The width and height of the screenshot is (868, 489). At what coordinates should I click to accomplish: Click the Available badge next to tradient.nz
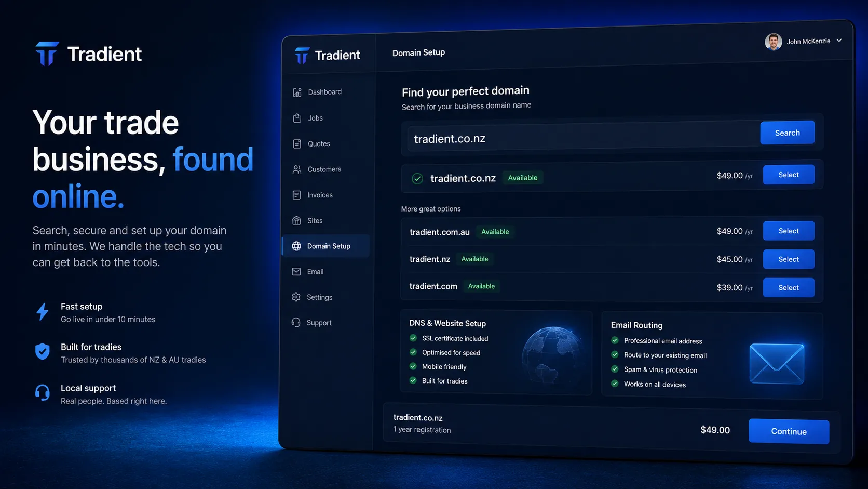[475, 259]
